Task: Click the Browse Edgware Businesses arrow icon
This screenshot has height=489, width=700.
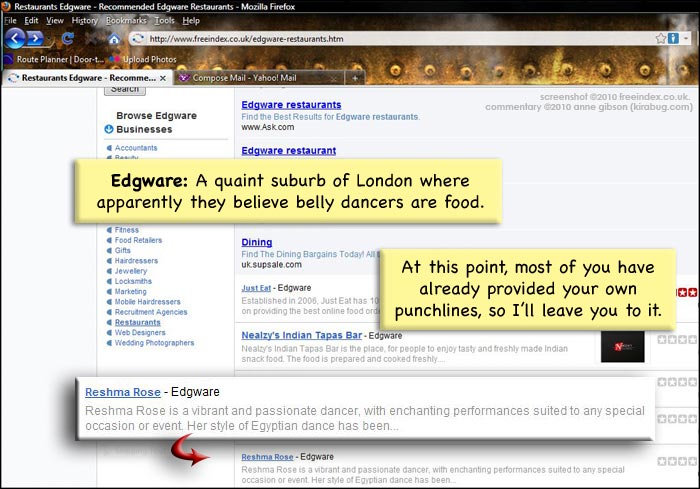Action: tap(109, 129)
